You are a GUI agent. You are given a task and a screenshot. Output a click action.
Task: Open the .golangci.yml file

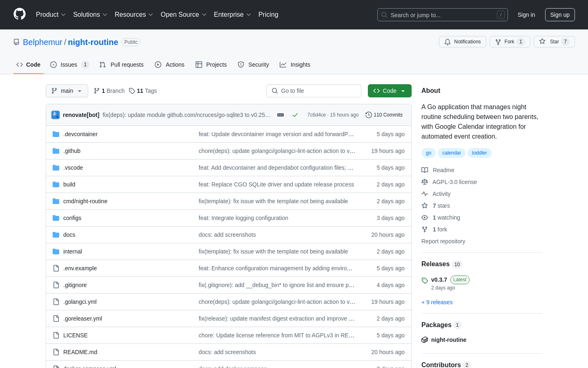tap(80, 302)
